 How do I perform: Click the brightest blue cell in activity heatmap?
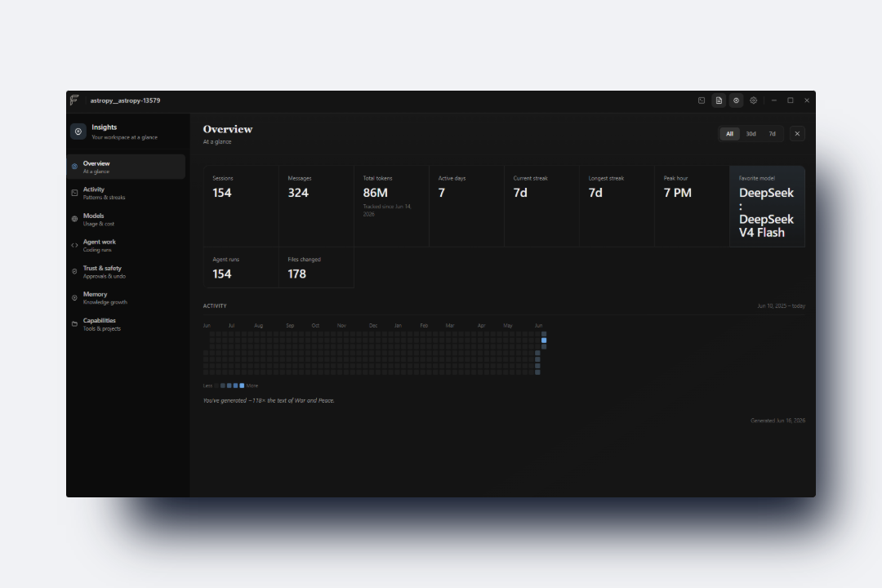[544, 341]
